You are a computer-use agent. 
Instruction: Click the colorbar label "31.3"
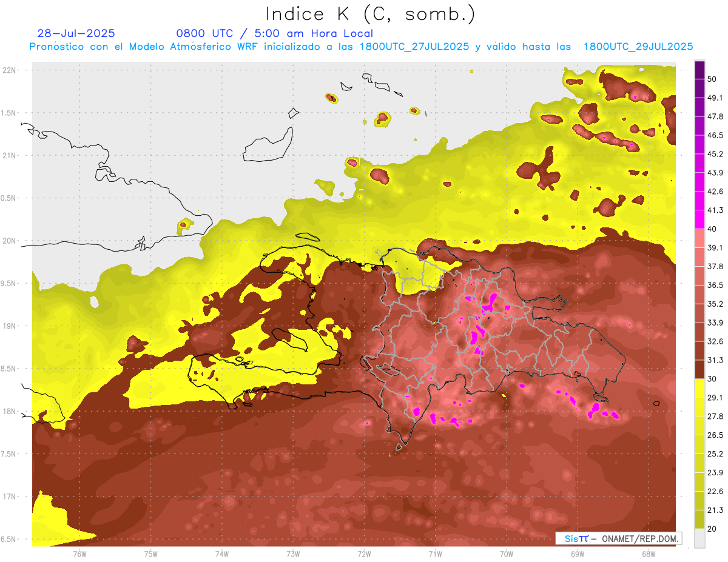715,360
